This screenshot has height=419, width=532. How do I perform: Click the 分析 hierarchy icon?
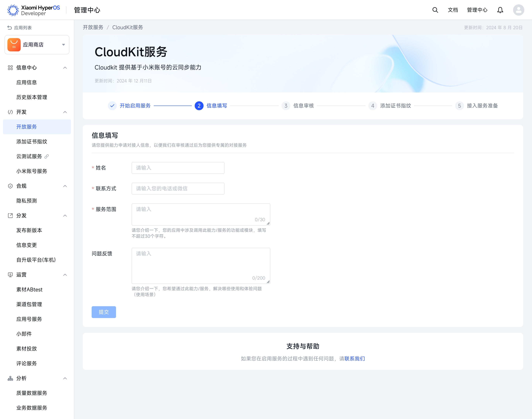tap(10, 378)
